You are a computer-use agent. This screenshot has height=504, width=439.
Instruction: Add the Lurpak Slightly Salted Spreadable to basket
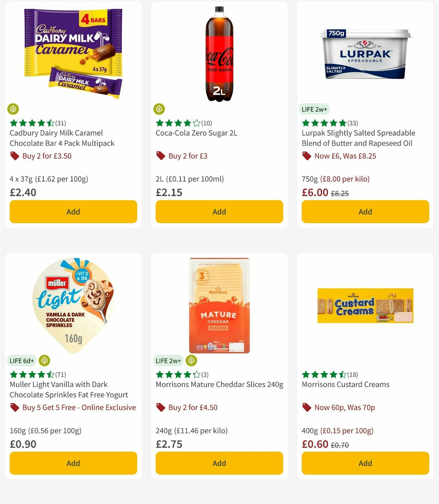[365, 212]
